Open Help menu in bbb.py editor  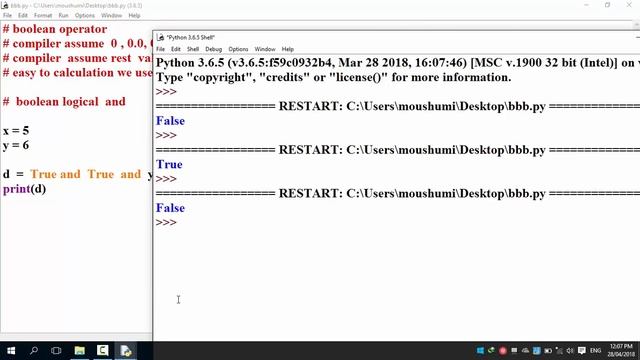[134, 16]
